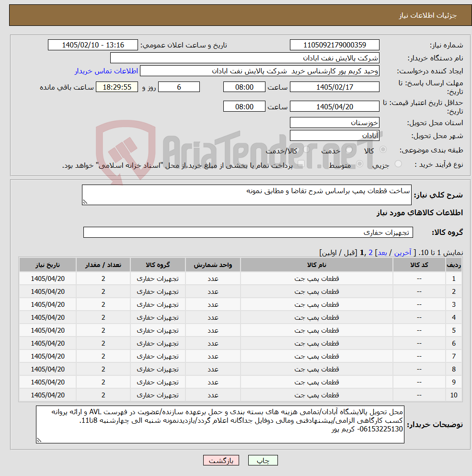This screenshot has height=476, width=472.
Task: Click the تعداد / مقدار column header
Action: (x=103, y=265)
